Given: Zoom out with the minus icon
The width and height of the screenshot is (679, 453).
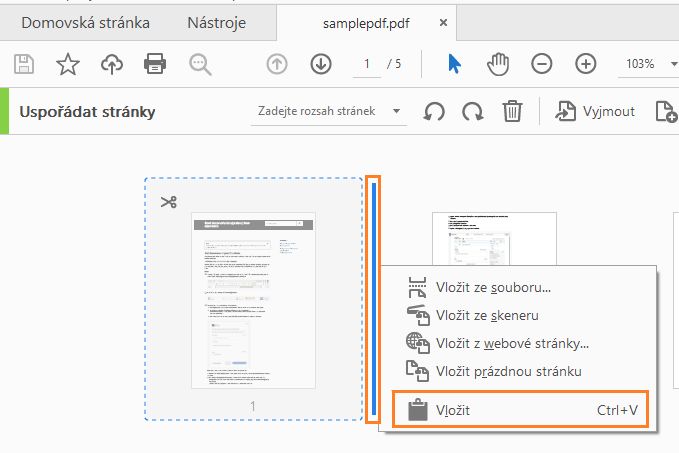Looking at the screenshot, I should (x=542, y=64).
